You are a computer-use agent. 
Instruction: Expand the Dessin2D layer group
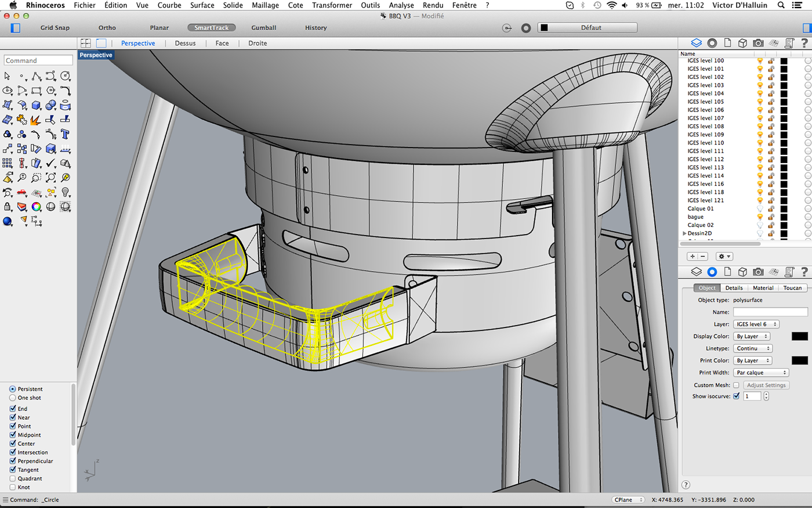(684, 233)
